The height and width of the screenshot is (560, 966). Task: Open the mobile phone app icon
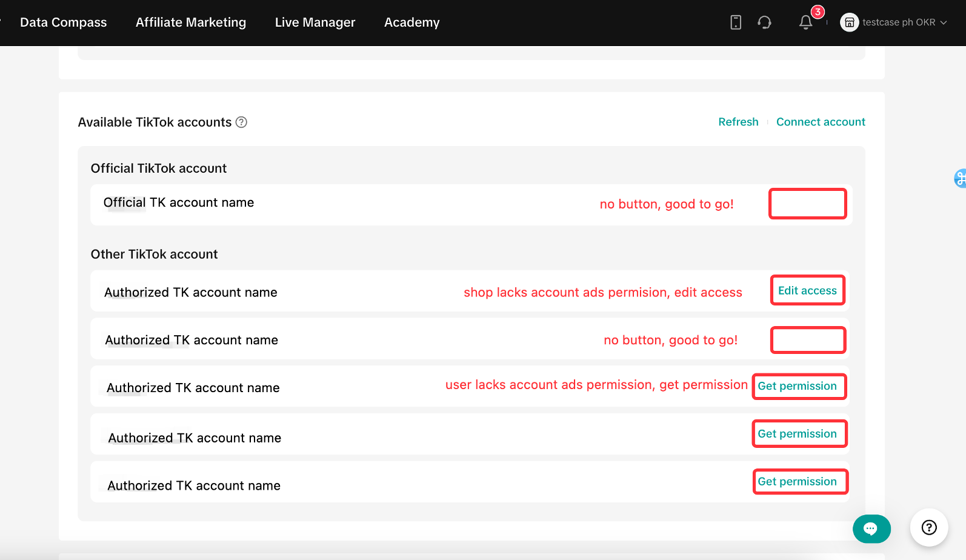(736, 22)
